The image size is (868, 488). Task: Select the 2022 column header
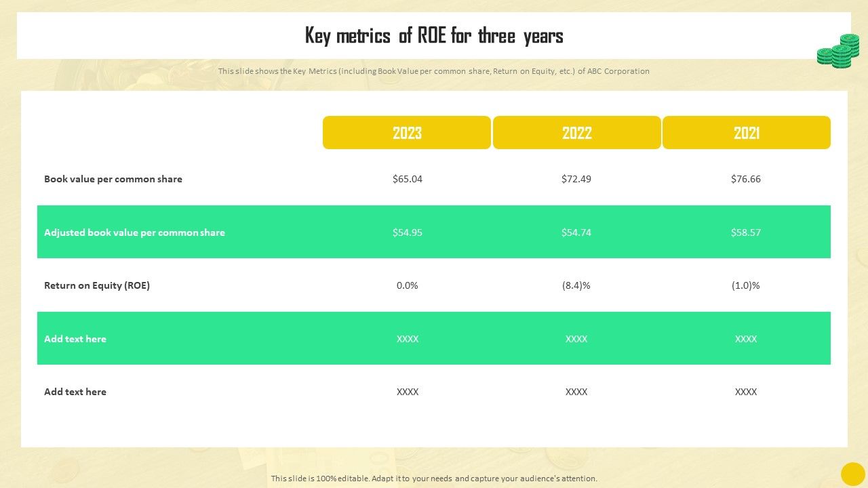pos(577,133)
